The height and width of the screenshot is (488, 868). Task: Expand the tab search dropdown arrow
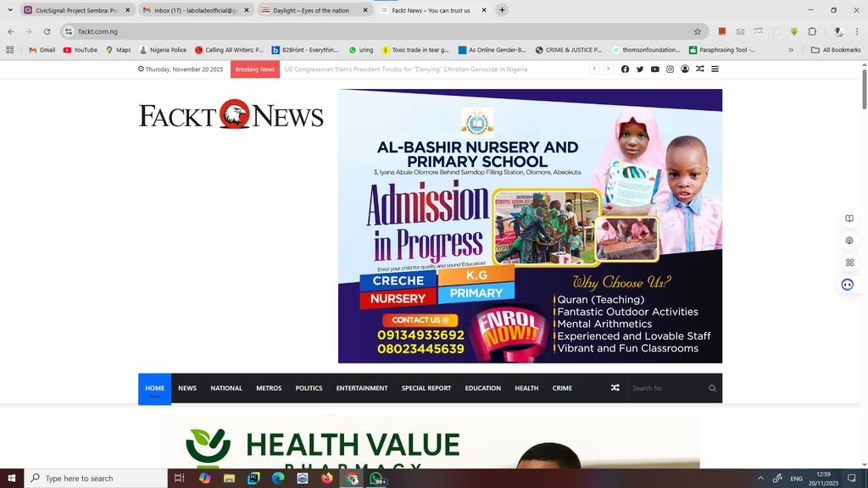pyautogui.click(x=10, y=10)
